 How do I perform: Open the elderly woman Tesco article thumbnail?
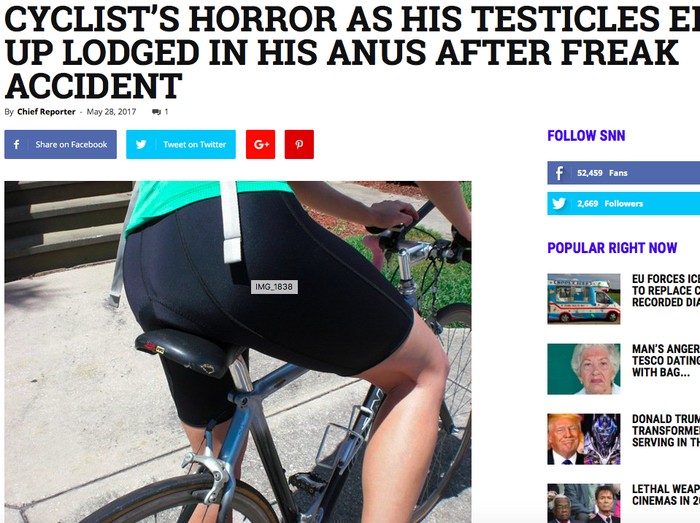click(583, 369)
